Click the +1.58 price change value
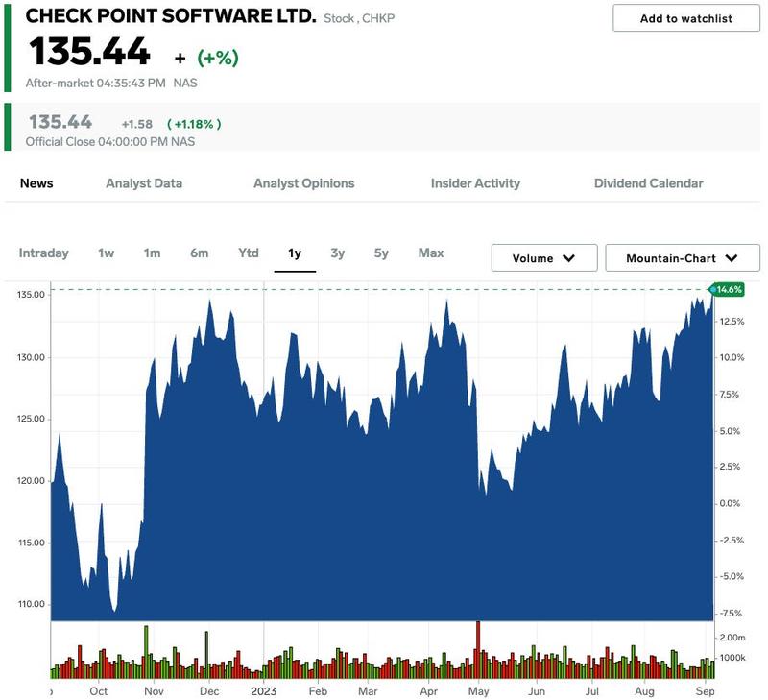The height and width of the screenshot is (700, 768). (137, 124)
